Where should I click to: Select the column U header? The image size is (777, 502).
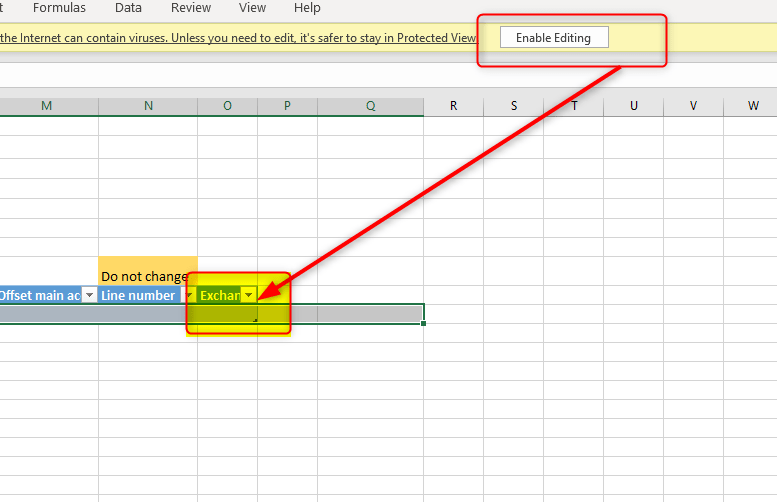pos(634,106)
